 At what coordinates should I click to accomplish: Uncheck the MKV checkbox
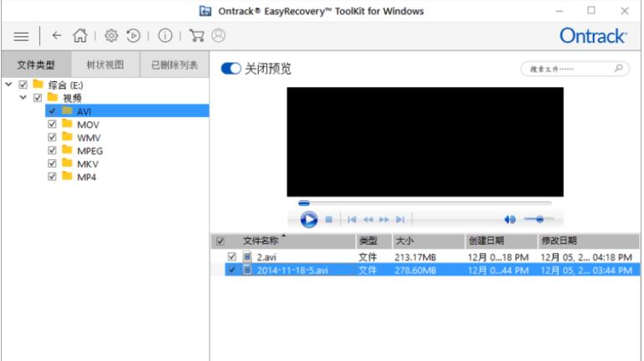pyautogui.click(x=52, y=163)
